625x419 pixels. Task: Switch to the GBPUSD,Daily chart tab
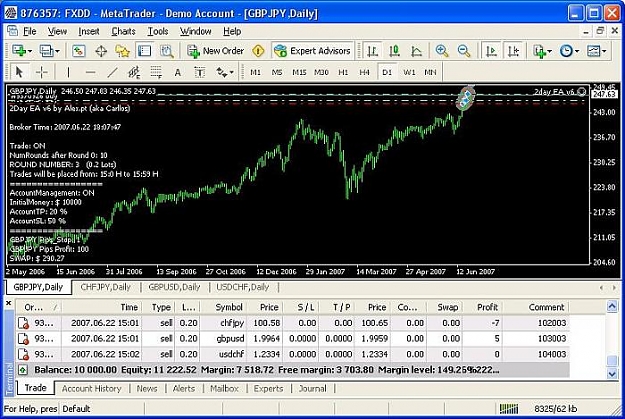coord(174,287)
